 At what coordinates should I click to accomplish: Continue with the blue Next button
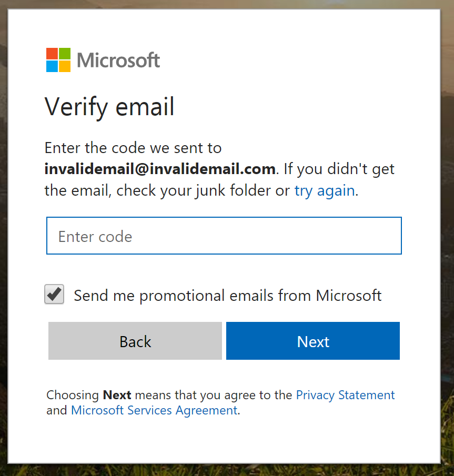tap(313, 341)
